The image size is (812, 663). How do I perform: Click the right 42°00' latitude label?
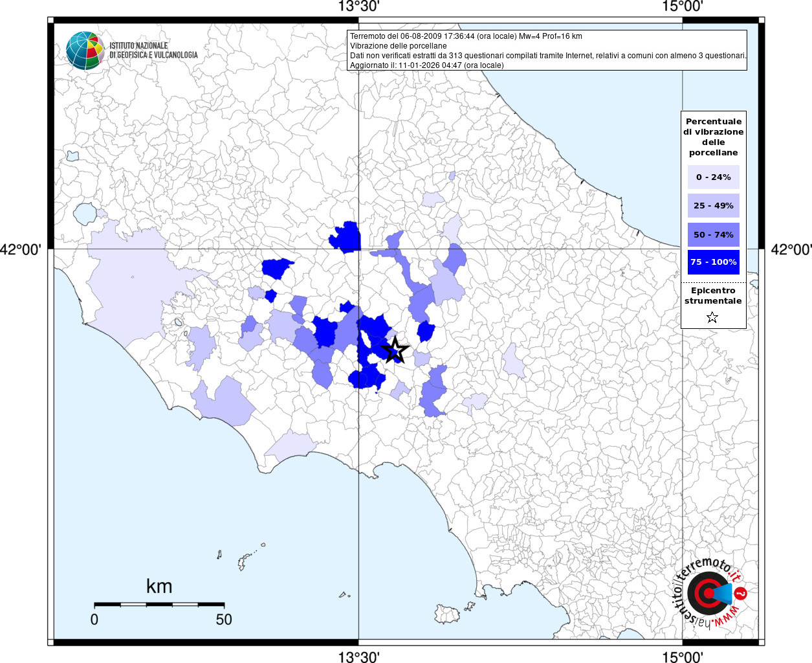click(x=791, y=249)
